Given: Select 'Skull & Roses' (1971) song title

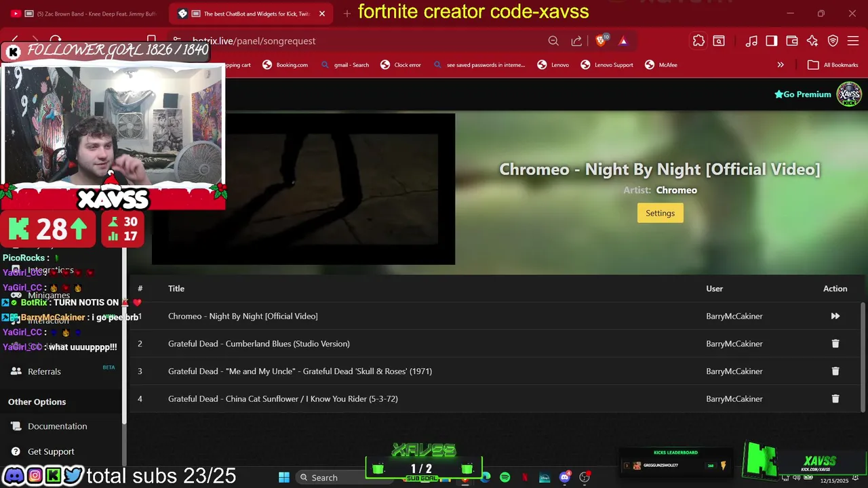Looking at the screenshot, I should click(300, 371).
